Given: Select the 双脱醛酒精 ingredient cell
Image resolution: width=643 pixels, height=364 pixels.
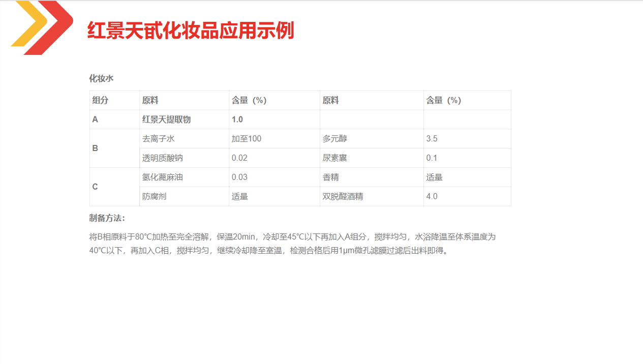Looking at the screenshot, I should pyautogui.click(x=343, y=197).
